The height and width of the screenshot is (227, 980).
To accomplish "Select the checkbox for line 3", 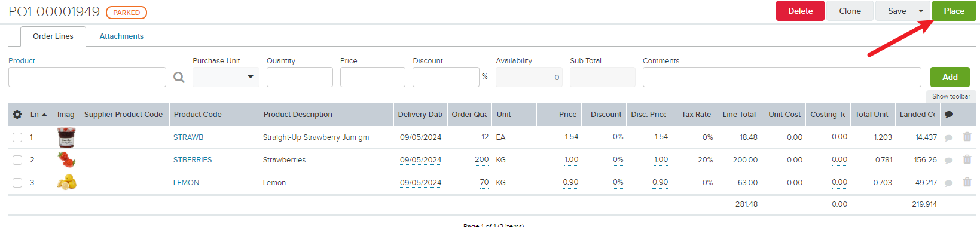I will pos(17,183).
